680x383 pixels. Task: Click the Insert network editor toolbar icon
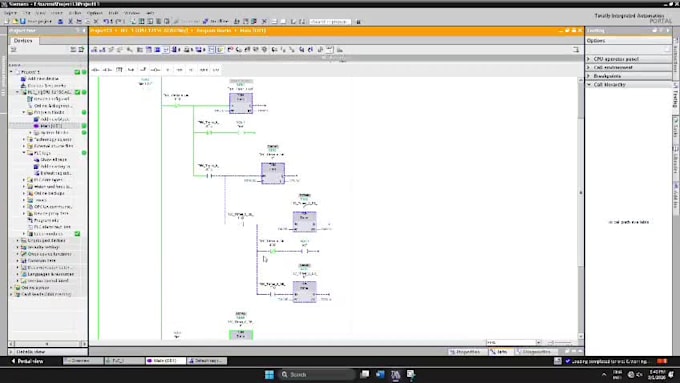click(x=94, y=50)
